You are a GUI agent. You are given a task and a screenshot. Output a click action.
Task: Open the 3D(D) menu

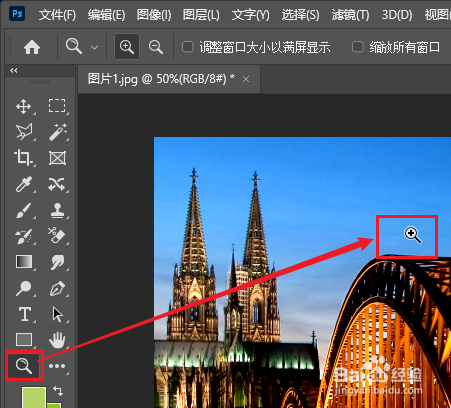pos(397,15)
